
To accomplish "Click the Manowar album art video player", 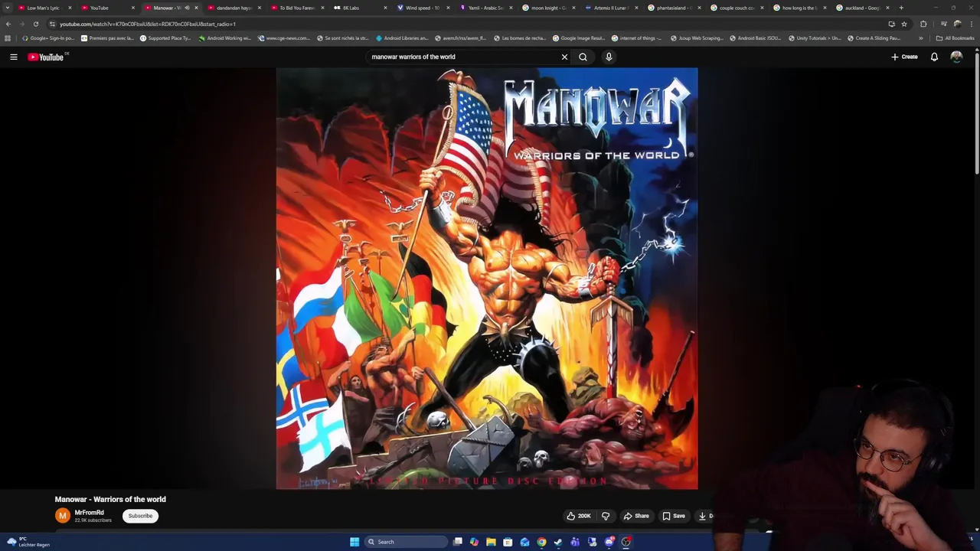I will [x=487, y=279].
